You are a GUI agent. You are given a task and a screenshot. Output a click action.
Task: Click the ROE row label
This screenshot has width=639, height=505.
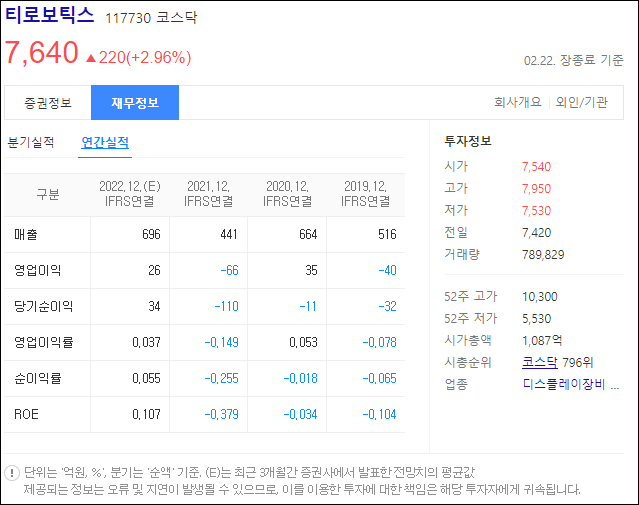pos(26,415)
